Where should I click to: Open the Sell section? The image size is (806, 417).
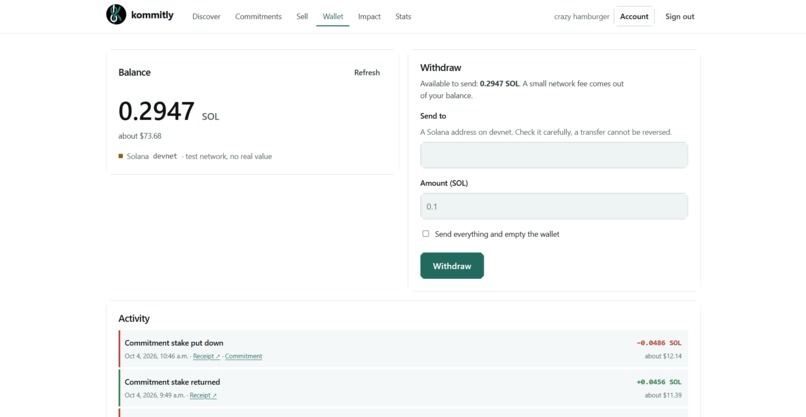click(x=302, y=16)
